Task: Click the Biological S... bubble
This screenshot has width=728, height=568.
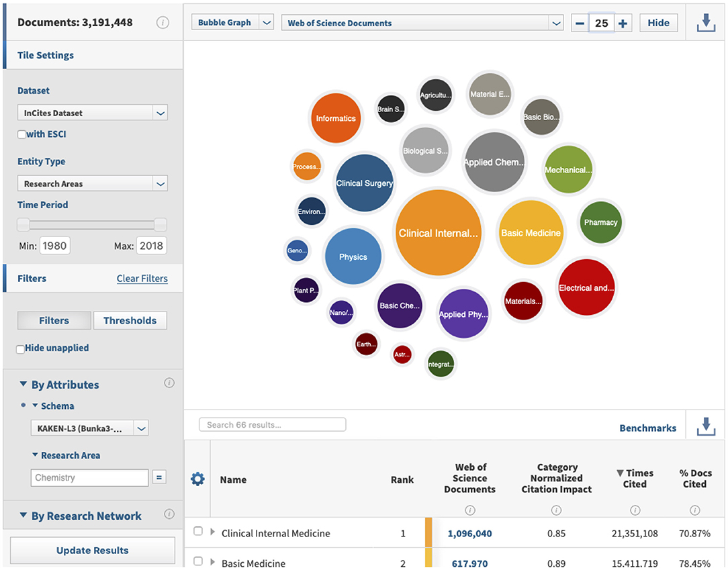Action: coord(425,150)
